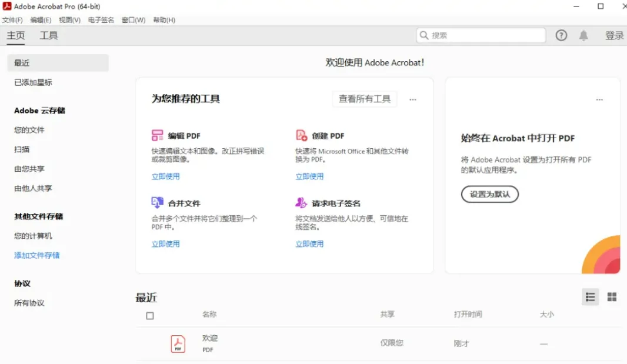Sort by the 名称 column header
The width and height of the screenshot is (627, 364).
pyautogui.click(x=209, y=315)
